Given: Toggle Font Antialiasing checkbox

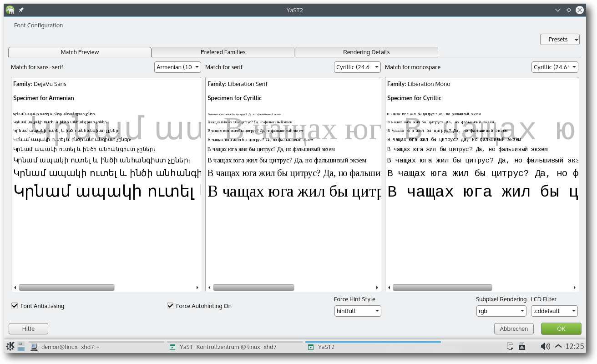Looking at the screenshot, I should pyautogui.click(x=15, y=306).
